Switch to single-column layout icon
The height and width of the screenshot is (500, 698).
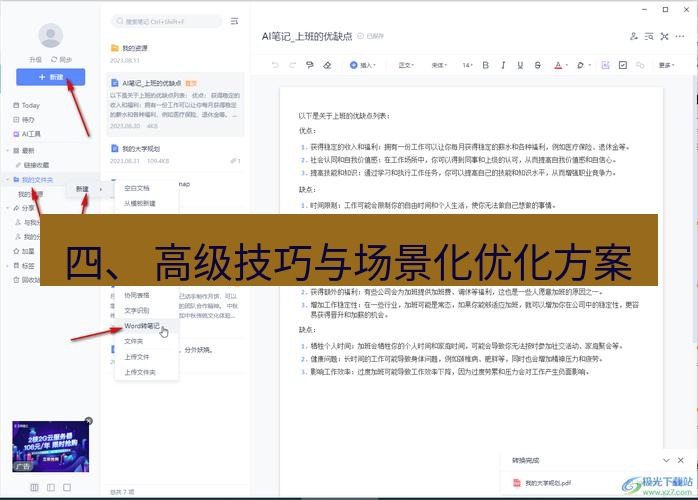(x=67, y=488)
